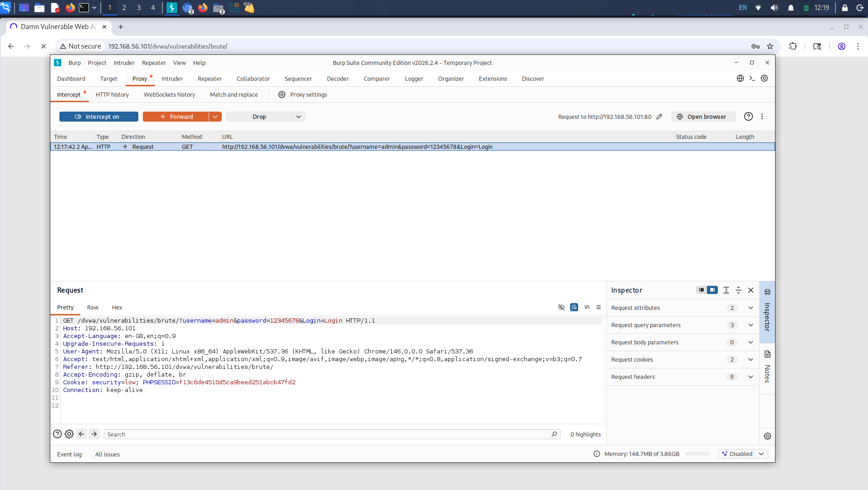Toggle line wrap in the request editor
868x490 pixels.
tap(574, 307)
